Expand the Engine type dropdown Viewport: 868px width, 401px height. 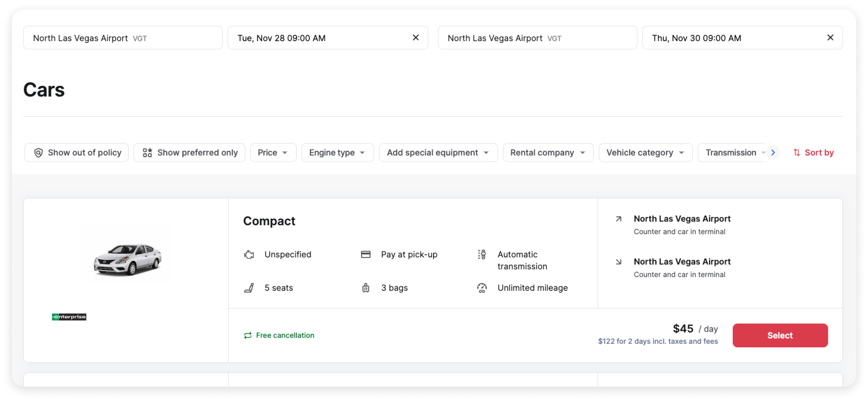pos(337,153)
